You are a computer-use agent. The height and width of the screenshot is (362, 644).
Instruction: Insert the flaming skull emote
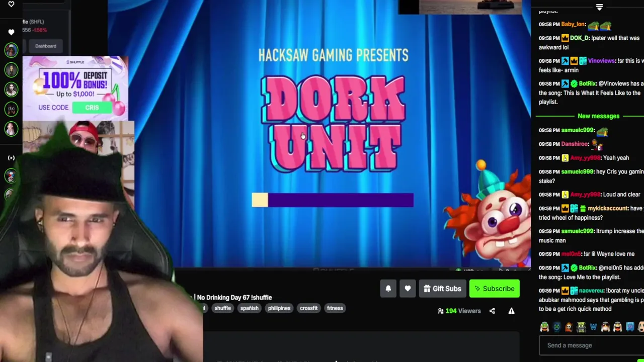(569, 327)
